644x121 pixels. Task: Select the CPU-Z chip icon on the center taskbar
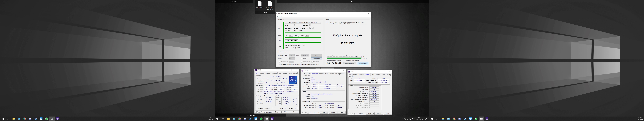click(x=272, y=119)
